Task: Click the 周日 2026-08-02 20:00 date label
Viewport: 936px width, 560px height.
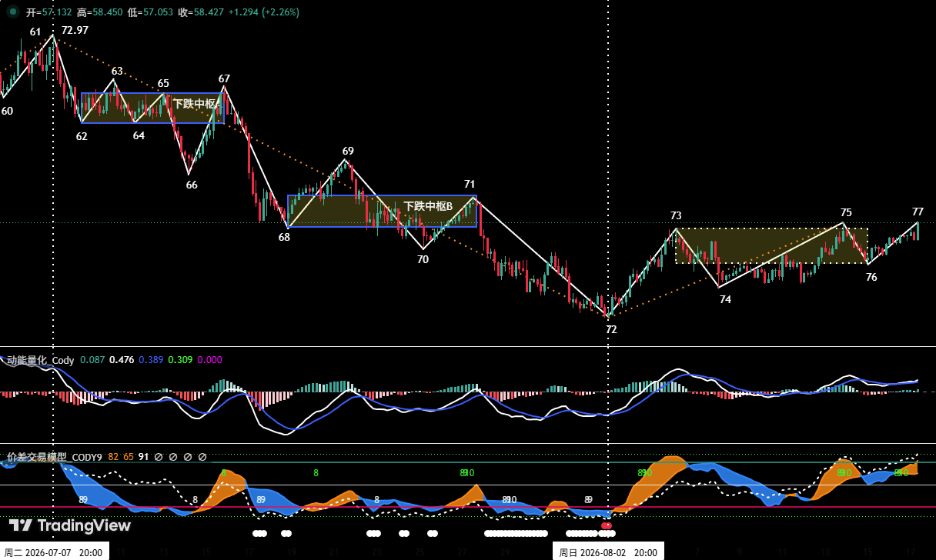Action: pos(608,552)
